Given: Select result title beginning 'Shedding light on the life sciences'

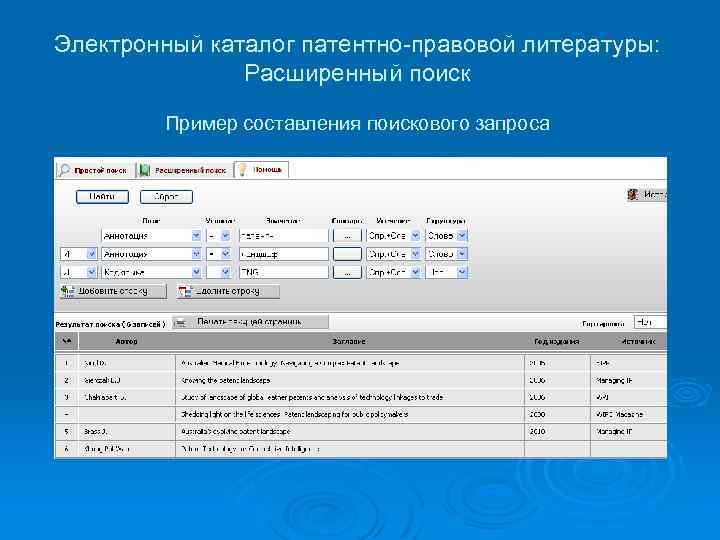Looking at the screenshot, I should [x=294, y=414].
